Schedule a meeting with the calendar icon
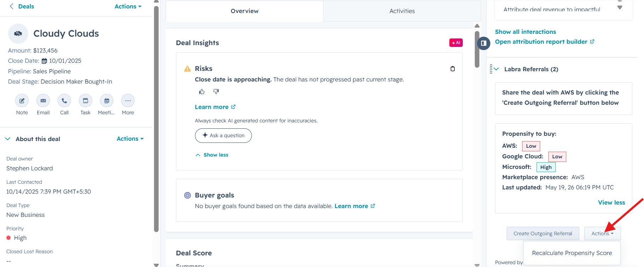644x267 pixels. click(x=107, y=101)
